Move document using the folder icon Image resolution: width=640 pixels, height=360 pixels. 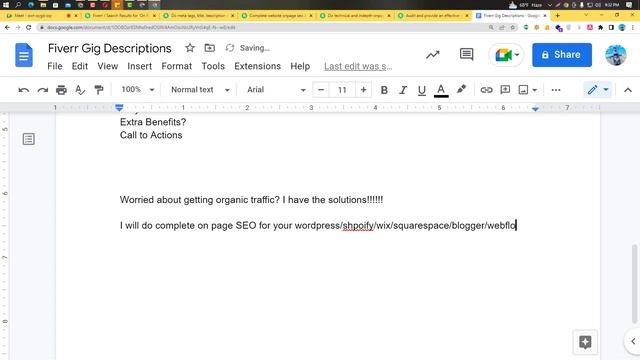(x=209, y=48)
